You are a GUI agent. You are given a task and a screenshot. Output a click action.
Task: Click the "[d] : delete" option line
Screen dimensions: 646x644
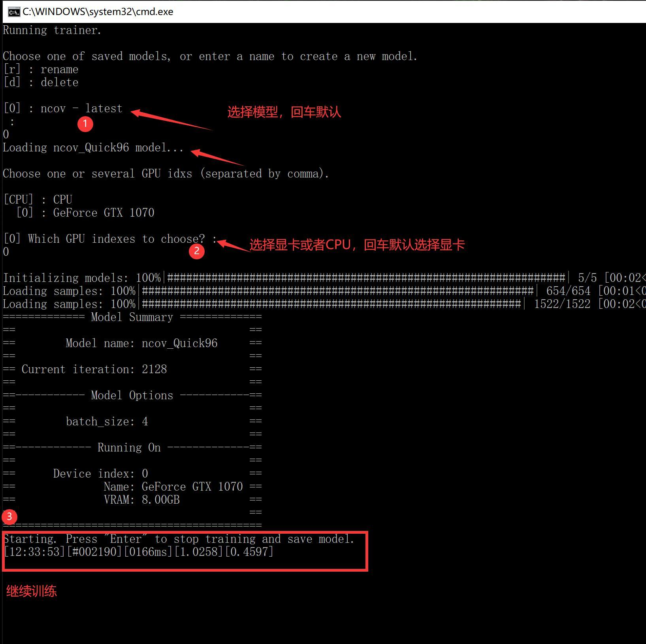[x=41, y=83]
